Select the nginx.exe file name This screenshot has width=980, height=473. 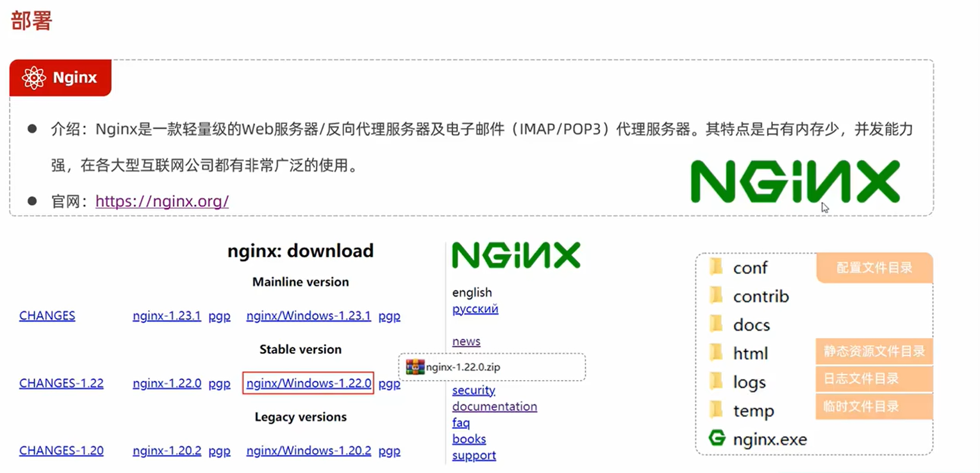(x=770, y=440)
